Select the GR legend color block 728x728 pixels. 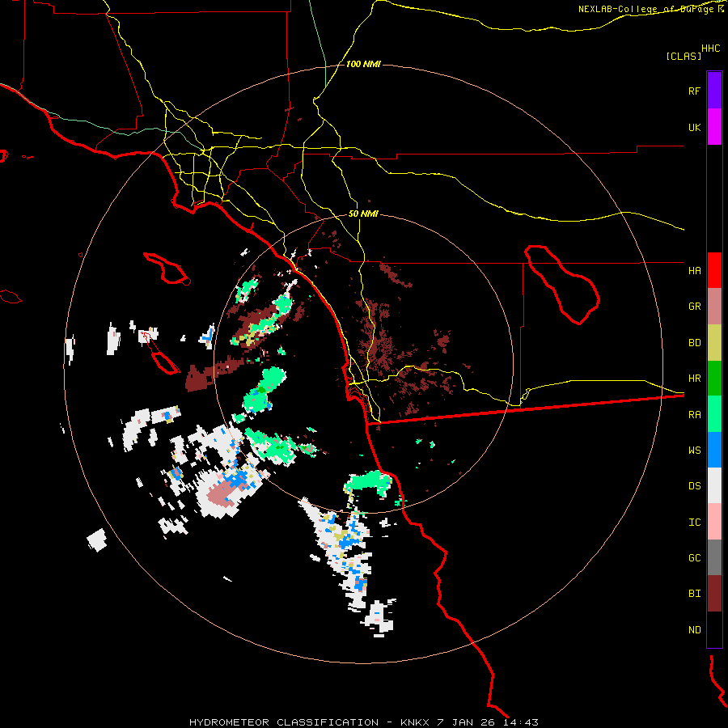[x=714, y=307]
